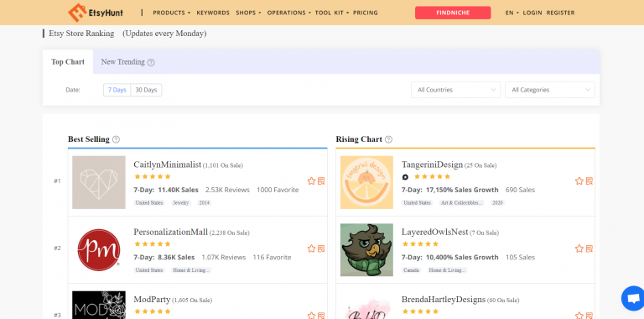Click the TangeriniDesign badge icon before stars
Screen dimensions: 644x319
[405, 177]
